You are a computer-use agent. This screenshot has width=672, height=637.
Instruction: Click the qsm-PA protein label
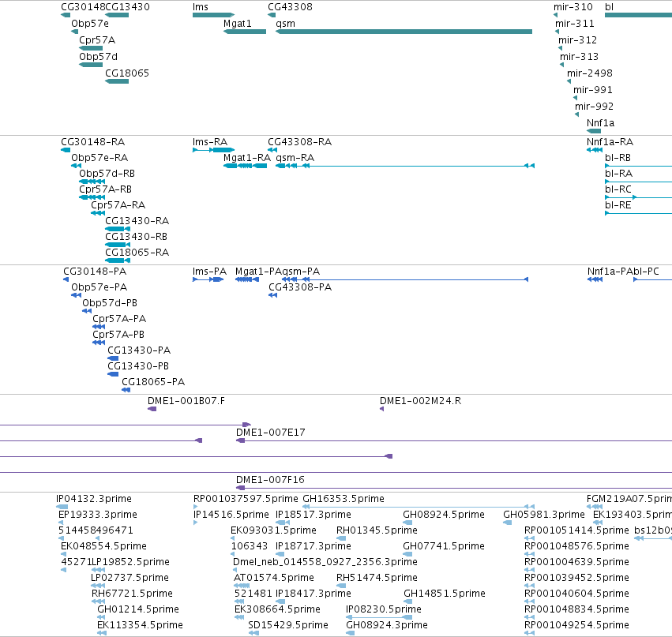301,272
